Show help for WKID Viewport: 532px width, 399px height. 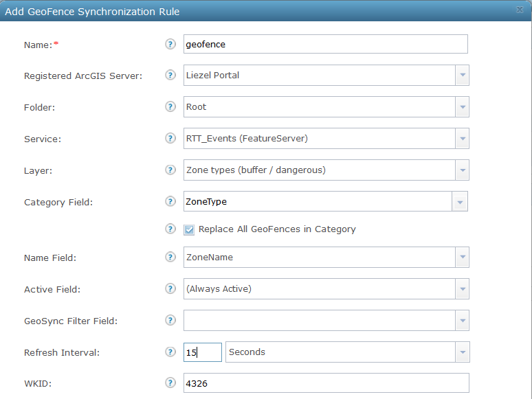170,383
